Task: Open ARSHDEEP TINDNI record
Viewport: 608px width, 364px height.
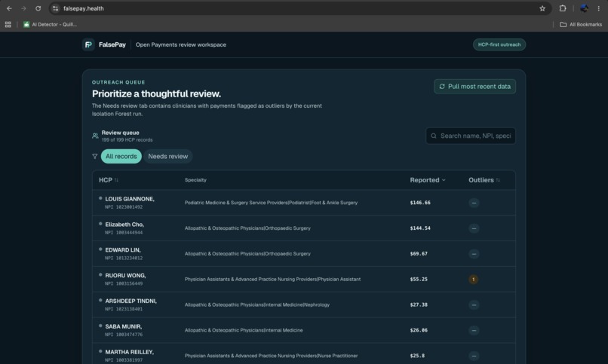Action: [303, 304]
